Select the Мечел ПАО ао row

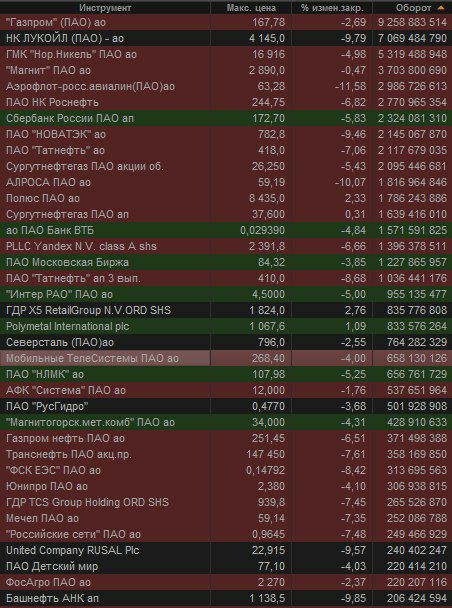point(226,518)
